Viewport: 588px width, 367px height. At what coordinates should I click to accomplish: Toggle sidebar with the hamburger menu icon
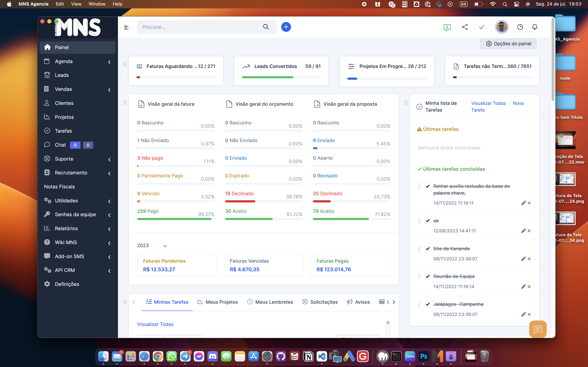[x=126, y=27]
